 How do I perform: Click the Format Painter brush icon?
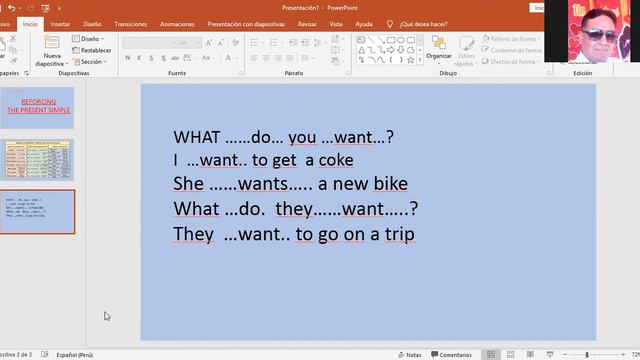13,61
